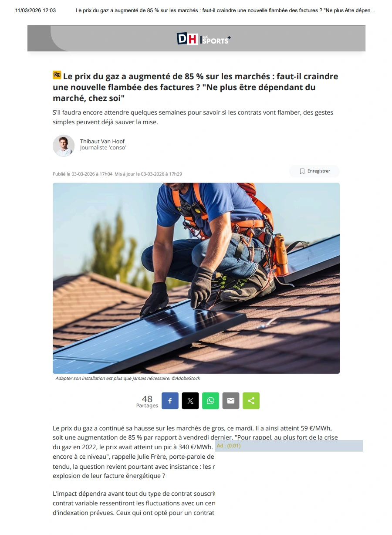Click the Journaliste 'conso' label
The width and height of the screenshot is (392, 535).
pyautogui.click(x=103, y=148)
